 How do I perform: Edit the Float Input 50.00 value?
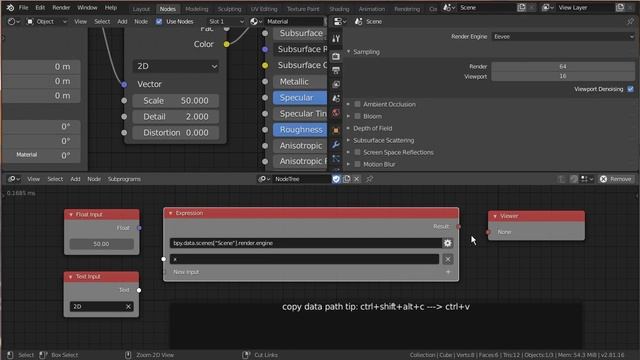[x=101, y=244]
